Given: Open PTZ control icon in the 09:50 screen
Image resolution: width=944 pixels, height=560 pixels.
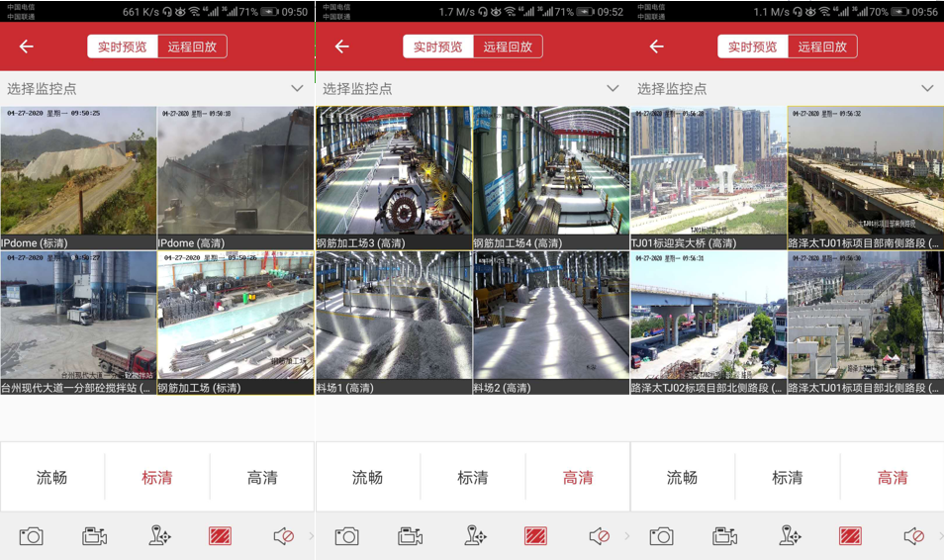Looking at the screenshot, I should point(159,536).
